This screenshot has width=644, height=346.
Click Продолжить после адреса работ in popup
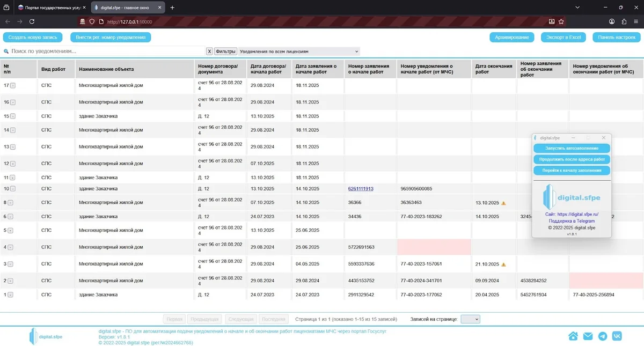pyautogui.click(x=572, y=159)
